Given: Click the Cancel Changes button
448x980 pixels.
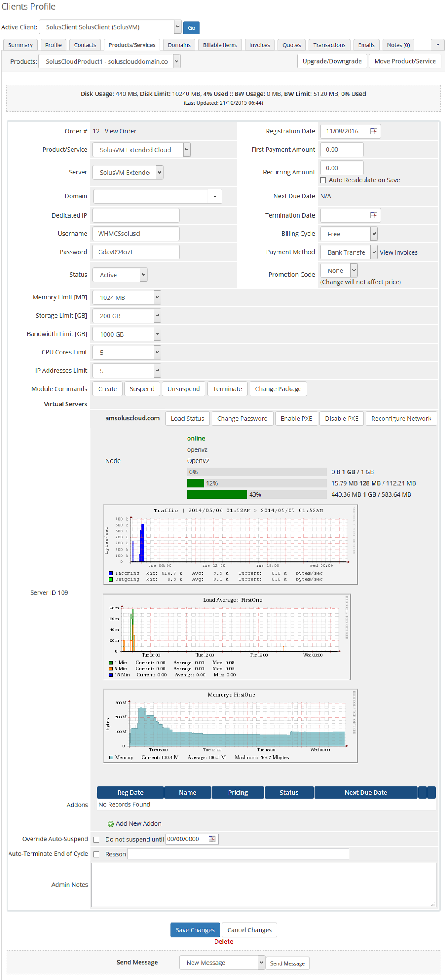Looking at the screenshot, I should pyautogui.click(x=250, y=930).
